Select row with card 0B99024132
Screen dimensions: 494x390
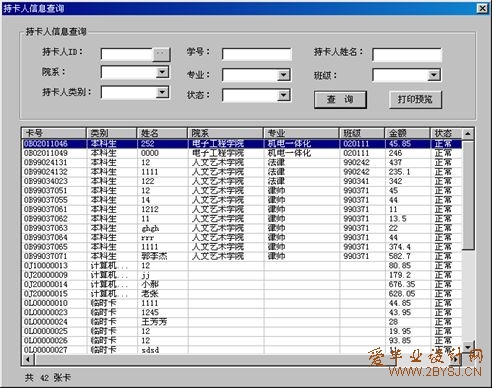click(x=242, y=172)
